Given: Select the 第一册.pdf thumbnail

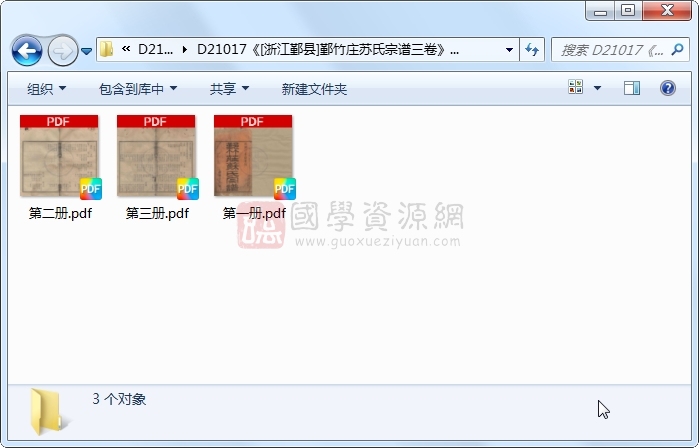Looking at the screenshot, I should point(253,156).
